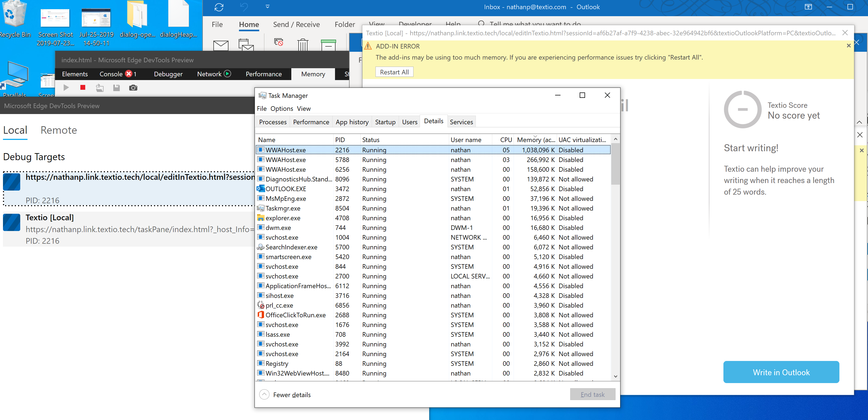The height and width of the screenshot is (420, 868).
Task: Click the red stop profiling icon in DevTools
Action: tap(83, 88)
